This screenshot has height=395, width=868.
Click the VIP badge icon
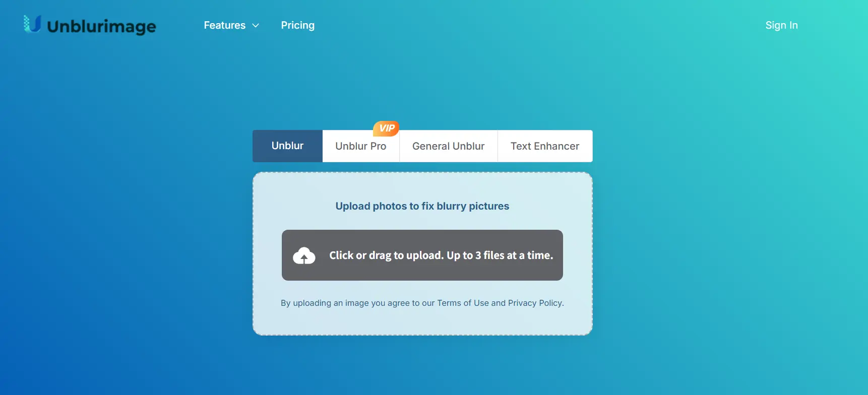point(386,128)
